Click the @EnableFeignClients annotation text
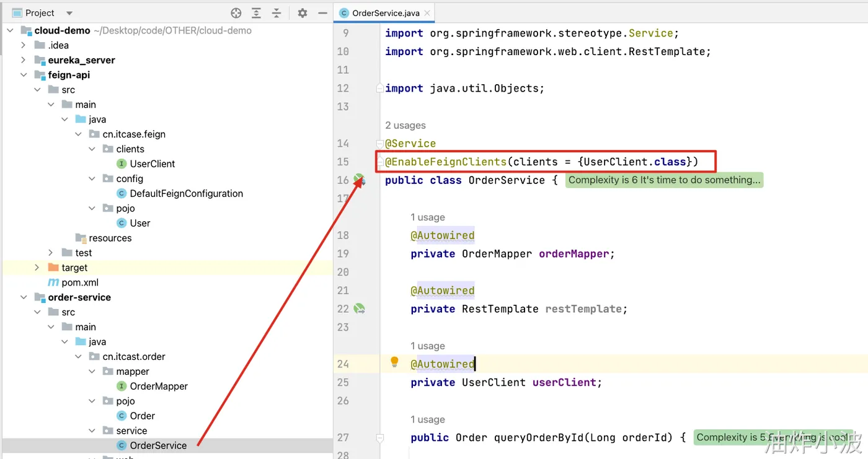868x459 pixels. click(446, 162)
